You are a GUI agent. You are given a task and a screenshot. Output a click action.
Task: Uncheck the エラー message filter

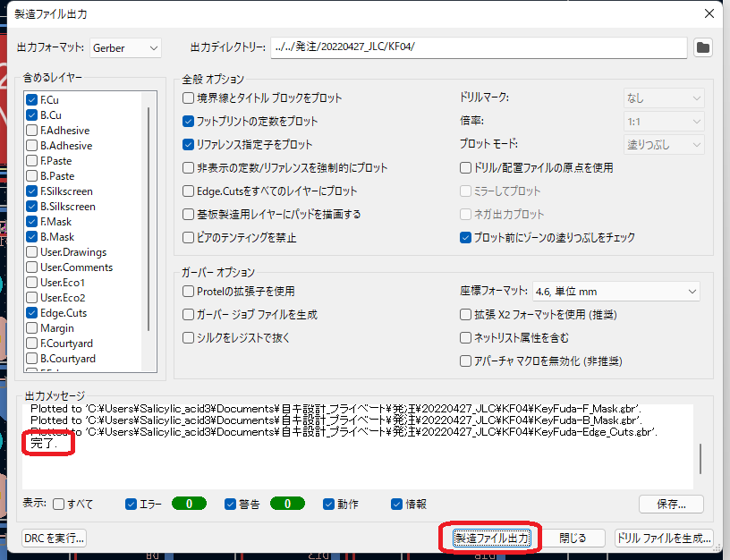(132, 505)
